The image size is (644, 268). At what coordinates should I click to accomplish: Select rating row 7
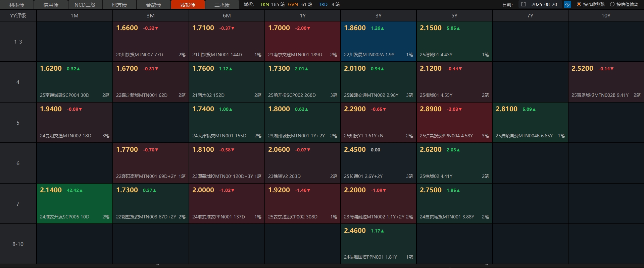18,204
